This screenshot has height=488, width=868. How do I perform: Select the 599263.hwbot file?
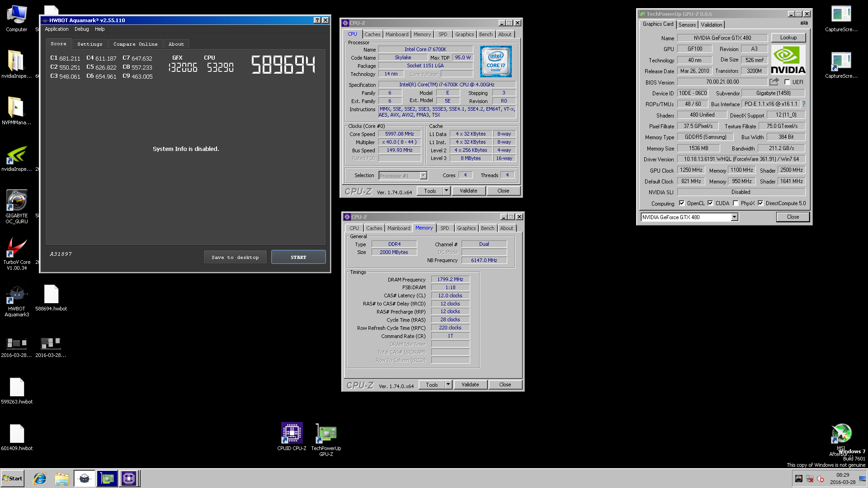17,391
